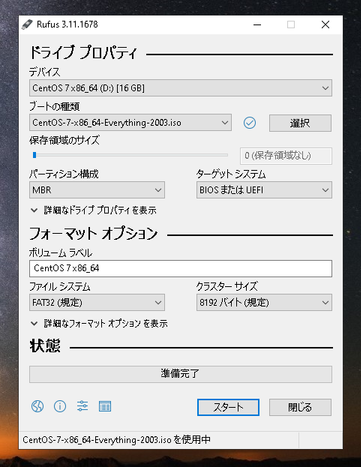
Task: Open the ターゲット システム dropdown
Action: (x=264, y=190)
